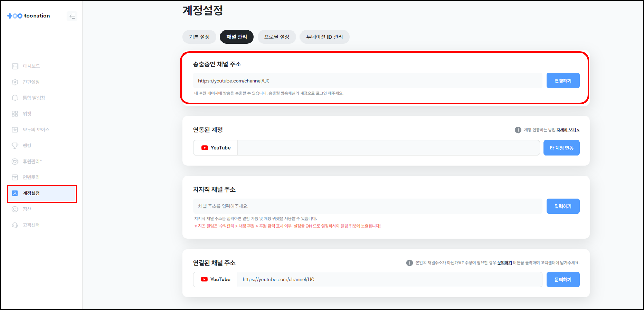
Task: Click the toonation logo
Action: (x=29, y=16)
